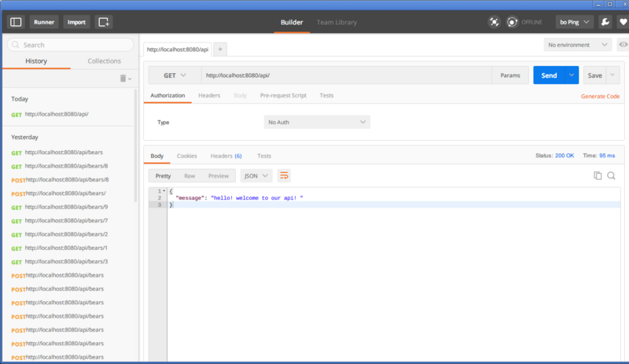This screenshot has width=629, height=364.
Task: Open GET api/bears/8 history entry
Action: coord(60,166)
